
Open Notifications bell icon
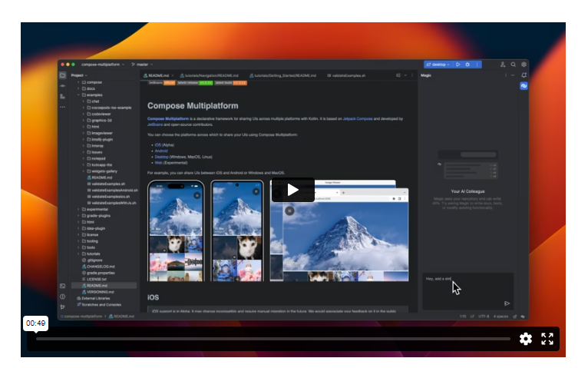tap(524, 75)
